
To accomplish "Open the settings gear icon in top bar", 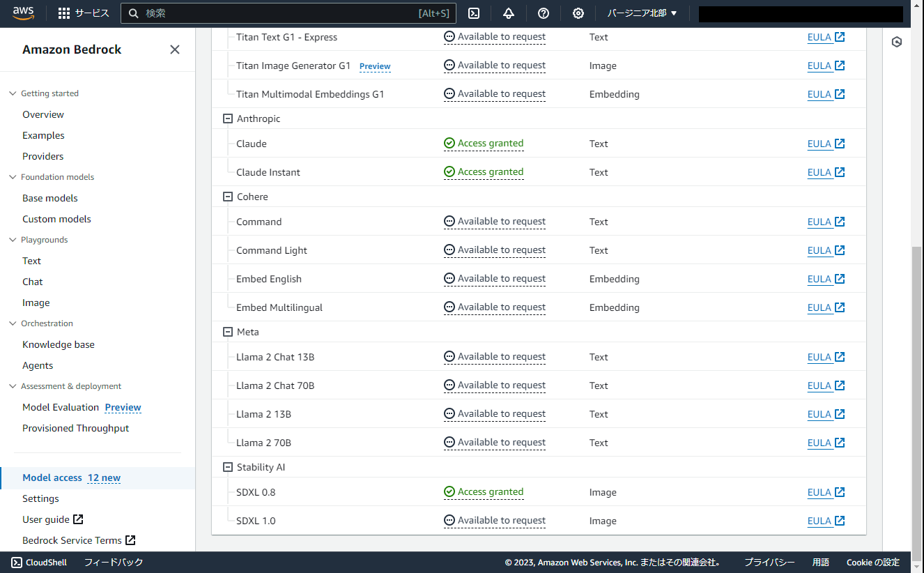I will pos(578,13).
